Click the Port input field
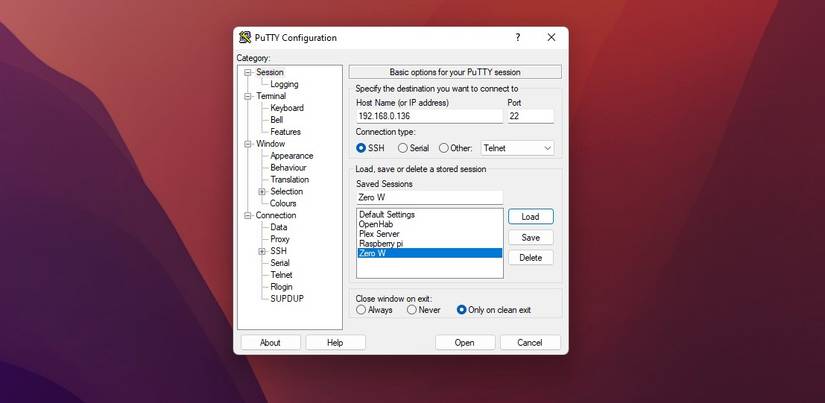The width and height of the screenshot is (825, 403). pyautogui.click(x=530, y=116)
